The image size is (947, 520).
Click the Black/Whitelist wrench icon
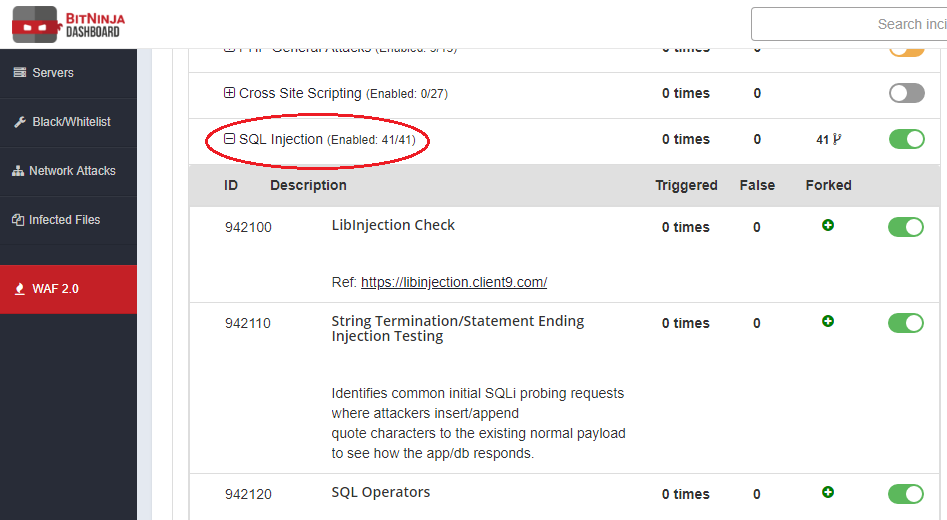coord(19,122)
